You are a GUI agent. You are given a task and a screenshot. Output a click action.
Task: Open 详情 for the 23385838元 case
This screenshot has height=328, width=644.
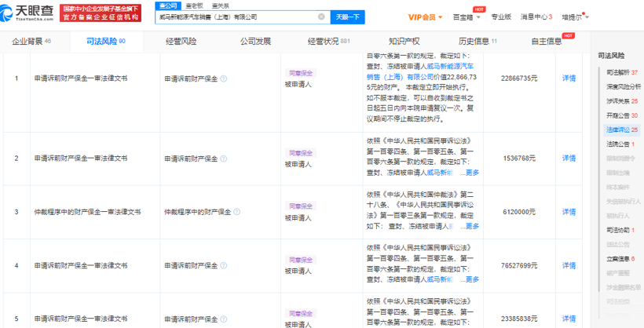tap(569, 319)
